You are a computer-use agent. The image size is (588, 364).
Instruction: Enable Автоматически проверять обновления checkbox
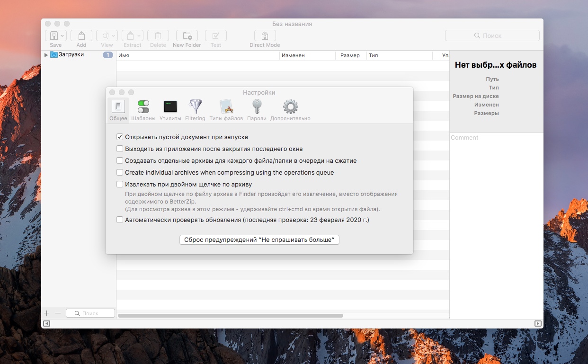pos(120,220)
